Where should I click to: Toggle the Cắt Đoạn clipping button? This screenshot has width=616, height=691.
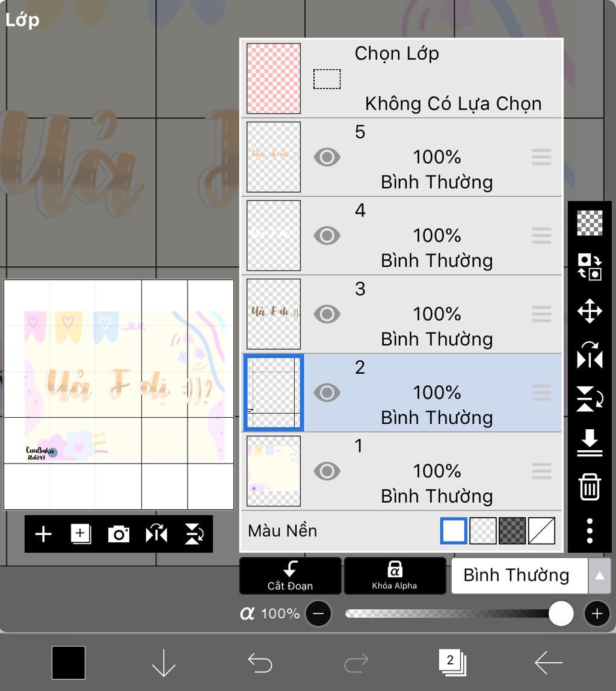tap(290, 575)
